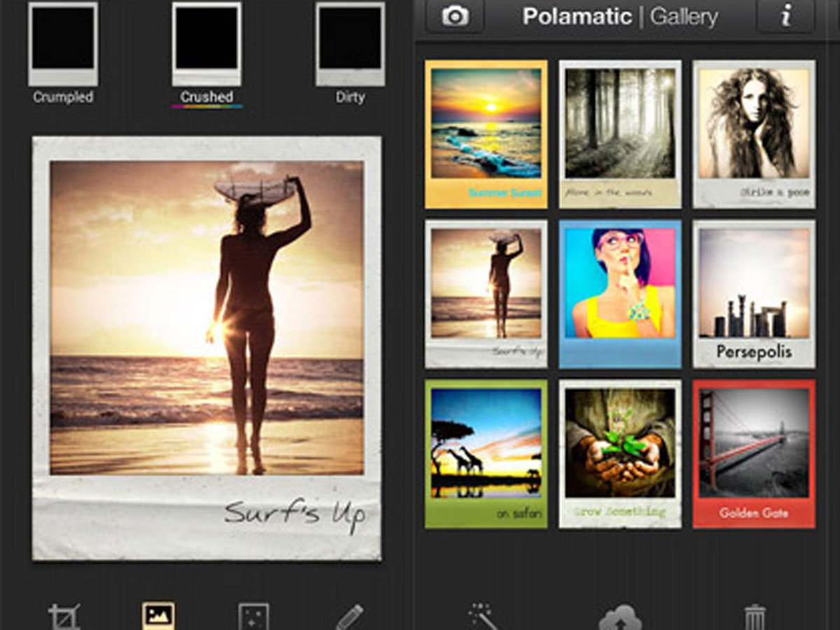Viewport: 840px width, 630px height.
Task: Select the pencil caption tool
Action: [349, 617]
